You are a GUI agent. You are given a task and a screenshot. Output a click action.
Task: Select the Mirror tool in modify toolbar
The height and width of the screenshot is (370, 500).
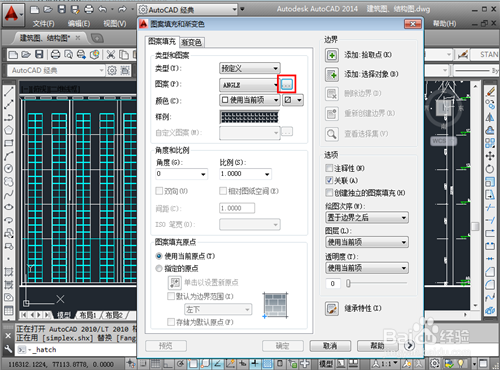[490, 117]
